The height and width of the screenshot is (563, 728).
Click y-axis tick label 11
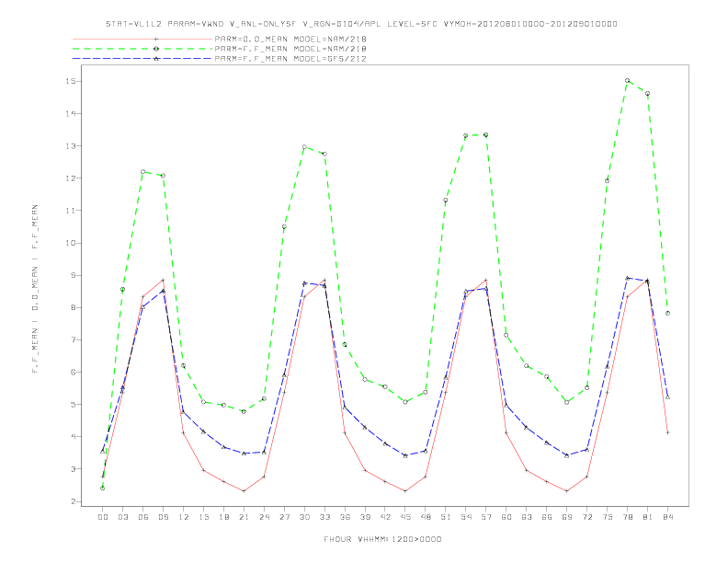click(71, 211)
